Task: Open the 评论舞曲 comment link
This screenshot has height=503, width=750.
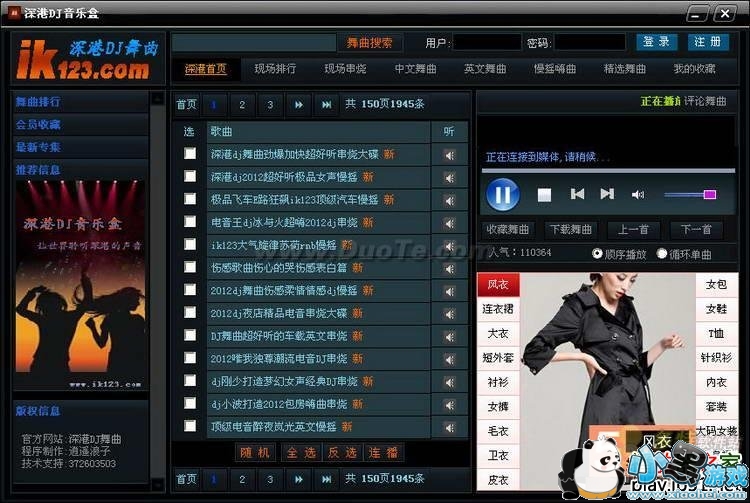Action: point(705,101)
